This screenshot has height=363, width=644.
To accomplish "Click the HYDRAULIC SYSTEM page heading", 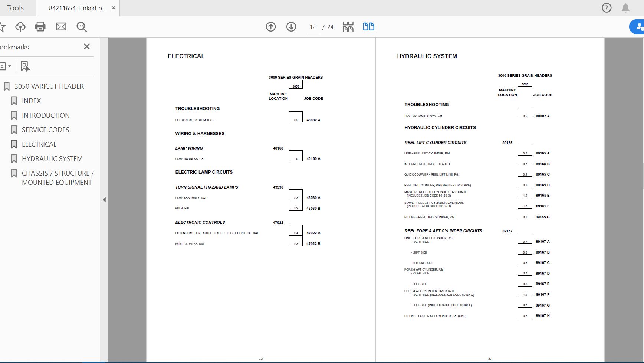I will (427, 56).
